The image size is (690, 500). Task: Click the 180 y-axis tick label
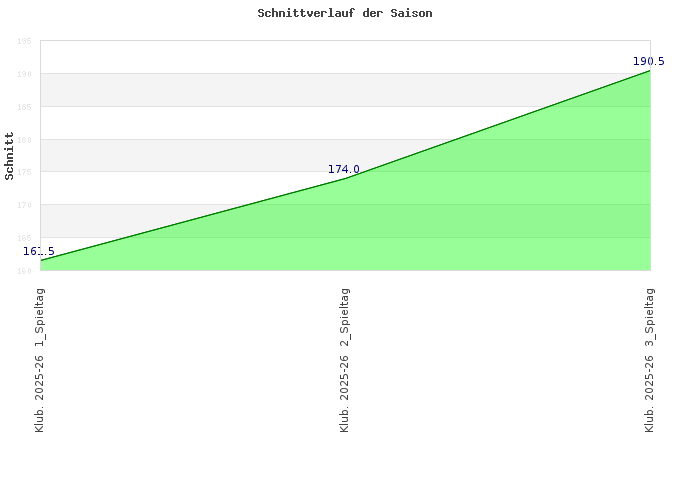coord(25,140)
